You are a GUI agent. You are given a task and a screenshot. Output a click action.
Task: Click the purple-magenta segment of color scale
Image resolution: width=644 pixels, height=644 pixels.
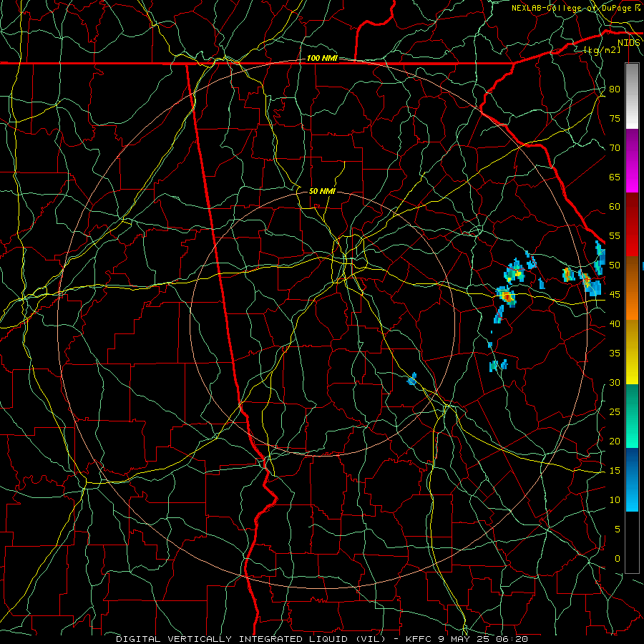(632, 160)
